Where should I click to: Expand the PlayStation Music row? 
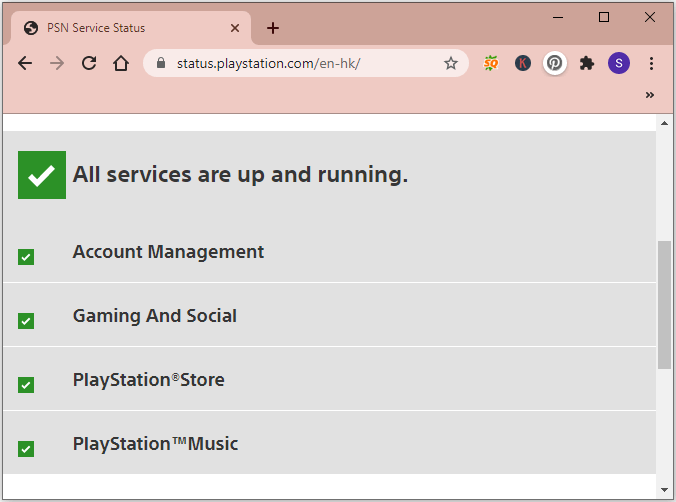[x=329, y=442]
